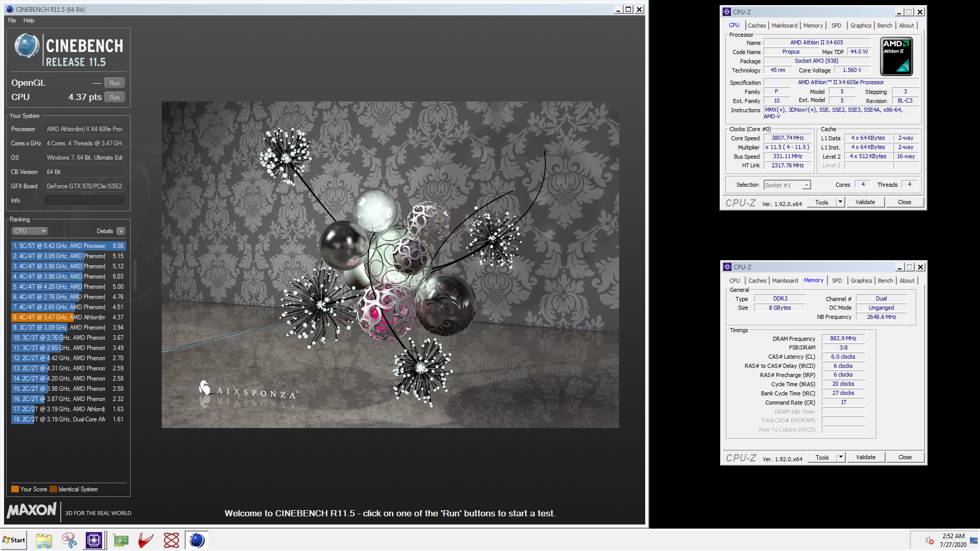Click Validate in lower CPU-Z window
The image size is (980, 551).
[866, 458]
